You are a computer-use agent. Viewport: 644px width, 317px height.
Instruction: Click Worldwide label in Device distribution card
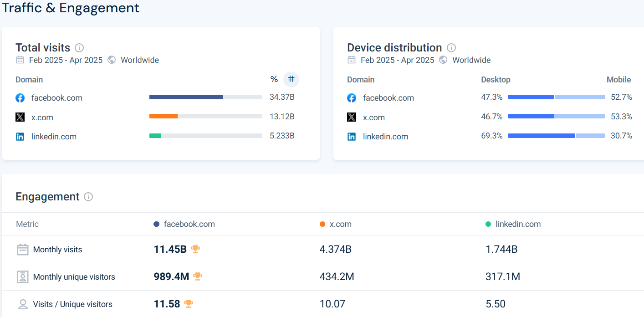pyautogui.click(x=471, y=60)
